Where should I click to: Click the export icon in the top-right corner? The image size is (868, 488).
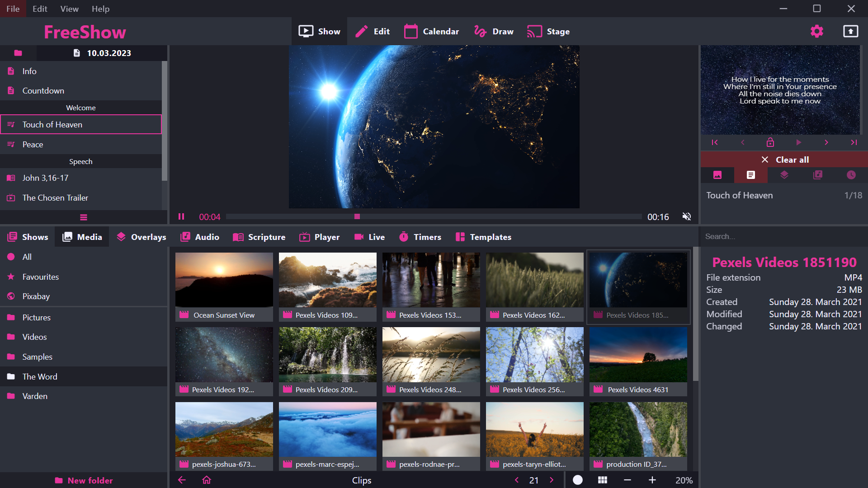[850, 31]
